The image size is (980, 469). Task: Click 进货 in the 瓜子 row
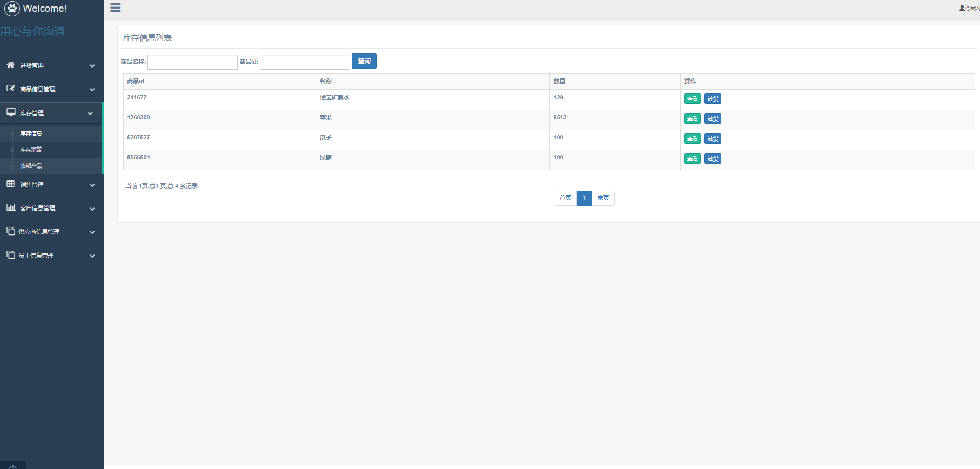pyautogui.click(x=713, y=139)
